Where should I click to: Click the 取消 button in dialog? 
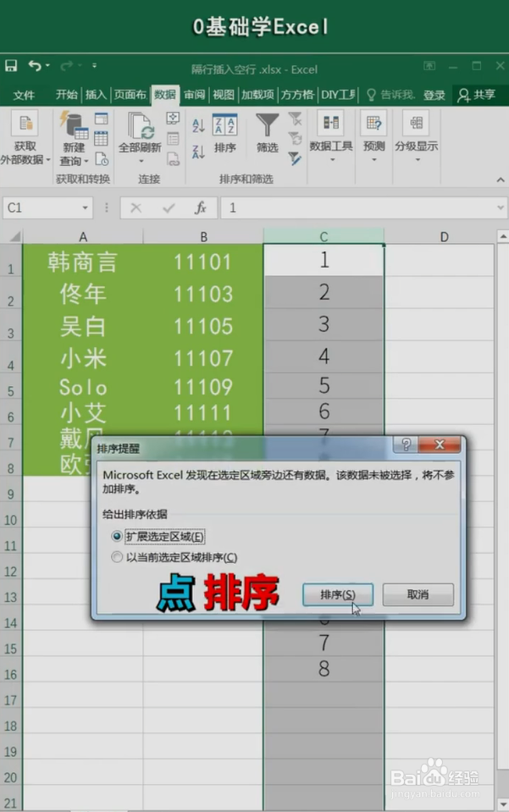pyautogui.click(x=418, y=594)
